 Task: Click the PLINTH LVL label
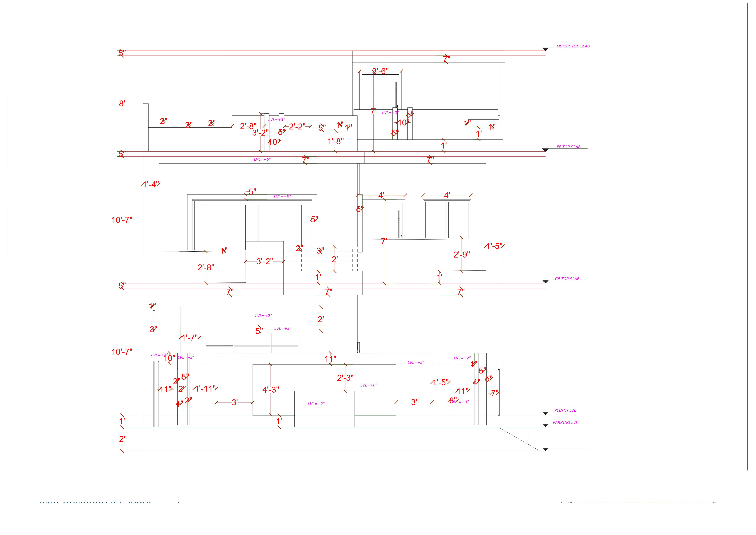point(565,410)
